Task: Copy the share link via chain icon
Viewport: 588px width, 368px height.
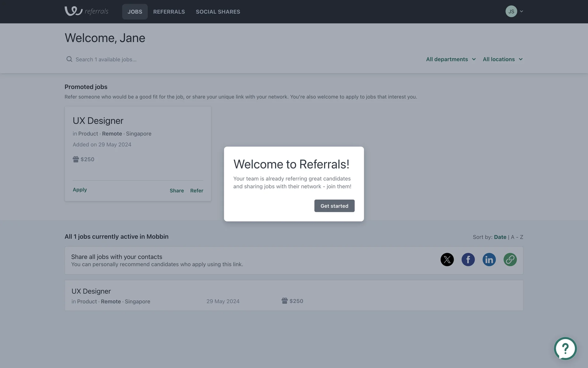Action: pos(510,259)
